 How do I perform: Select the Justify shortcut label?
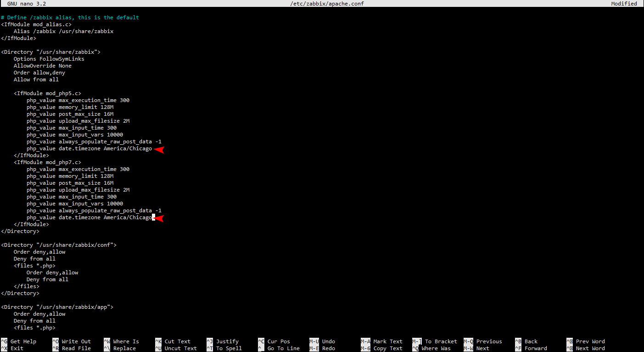pos(227,341)
